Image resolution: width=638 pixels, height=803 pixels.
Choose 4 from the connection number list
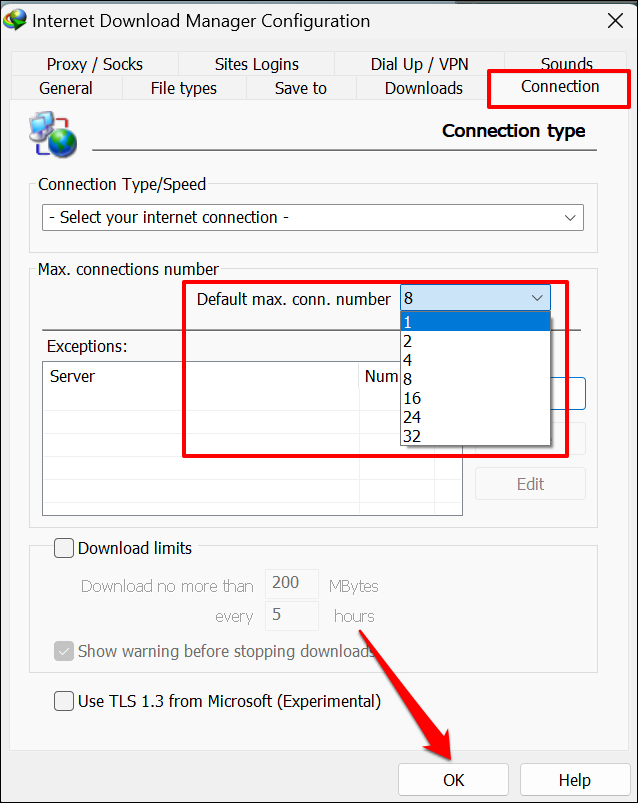point(475,360)
